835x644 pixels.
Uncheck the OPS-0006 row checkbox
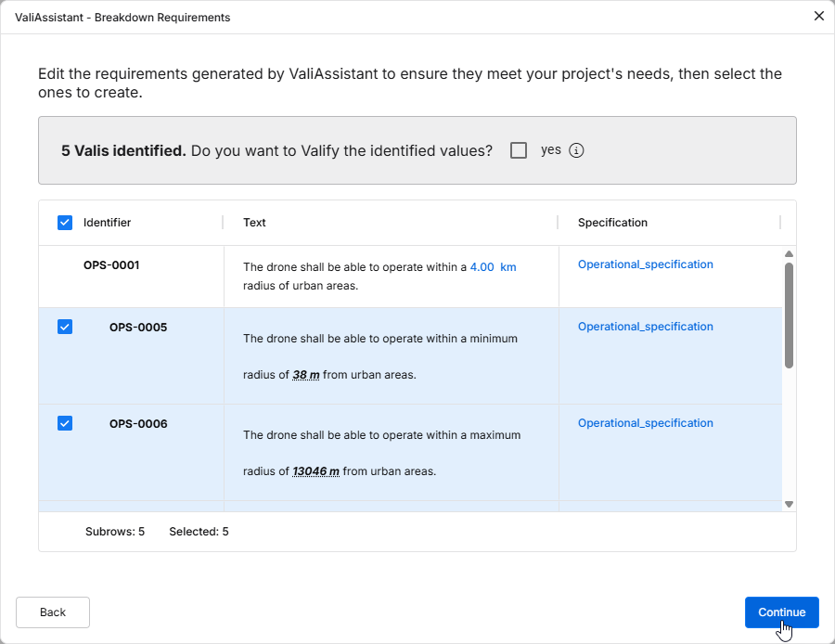click(x=65, y=423)
